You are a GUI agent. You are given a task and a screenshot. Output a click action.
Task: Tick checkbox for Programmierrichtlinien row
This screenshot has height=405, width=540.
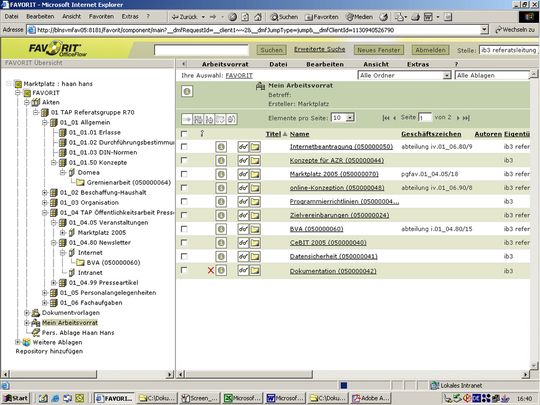[x=184, y=201]
